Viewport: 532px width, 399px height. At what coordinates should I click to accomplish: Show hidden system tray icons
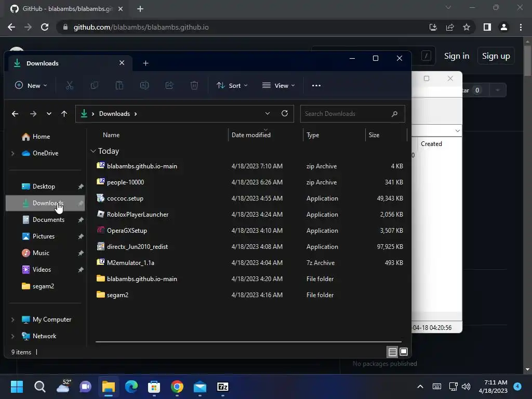point(420,387)
